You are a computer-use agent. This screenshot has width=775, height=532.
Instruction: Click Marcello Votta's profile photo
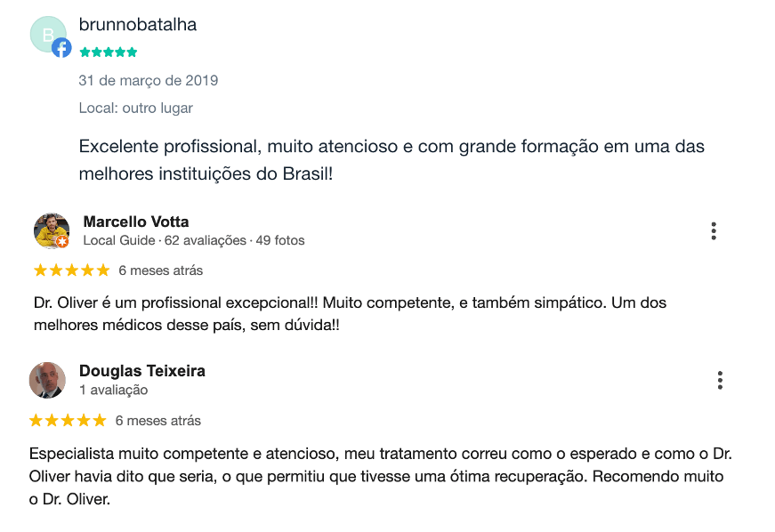click(52, 230)
